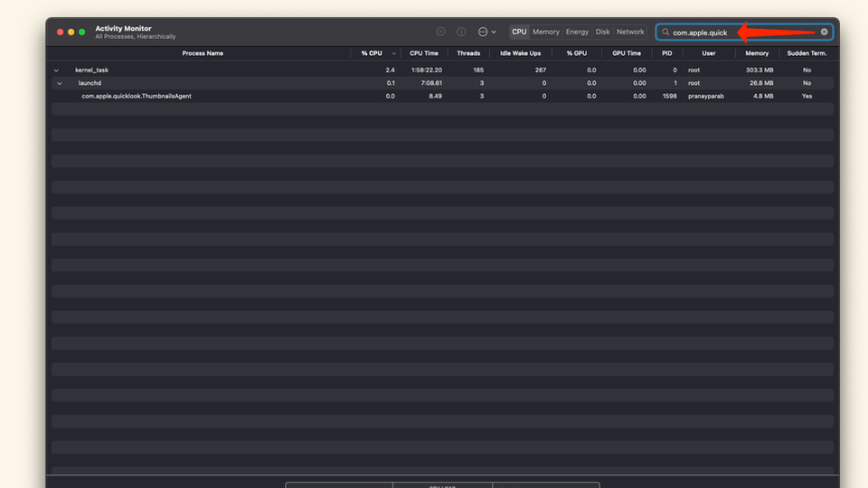Sort by Sudden Term. column

[807, 53]
